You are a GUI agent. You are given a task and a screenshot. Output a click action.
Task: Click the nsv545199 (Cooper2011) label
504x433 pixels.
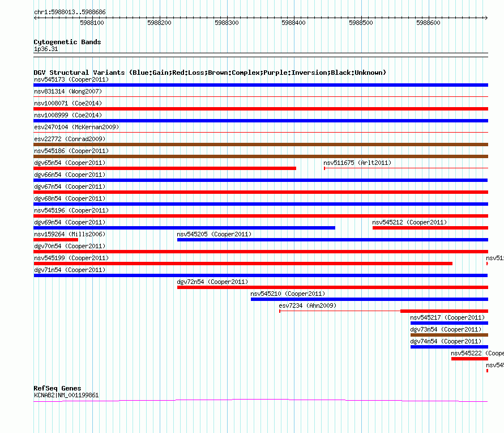tap(71, 258)
